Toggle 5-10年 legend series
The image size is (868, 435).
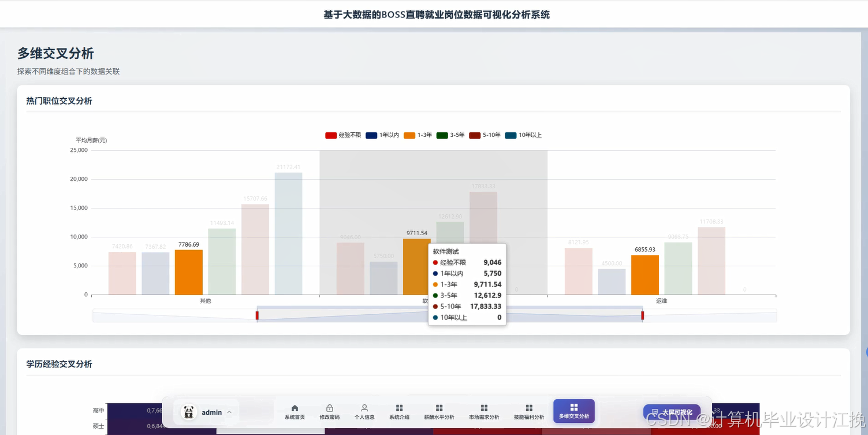pyautogui.click(x=485, y=135)
